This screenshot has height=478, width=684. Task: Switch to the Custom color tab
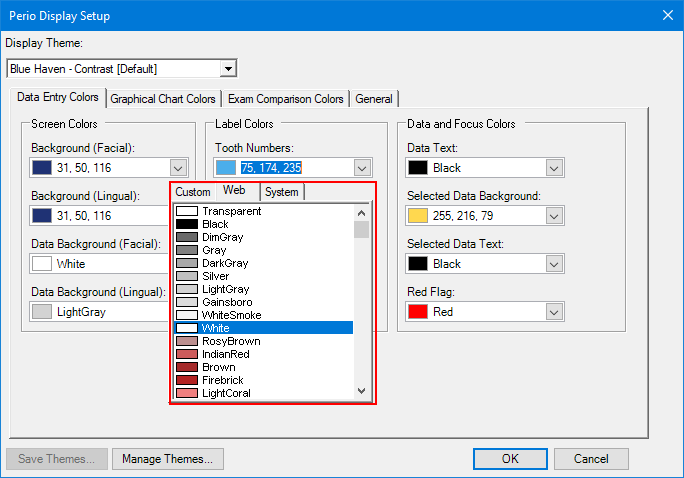(193, 192)
